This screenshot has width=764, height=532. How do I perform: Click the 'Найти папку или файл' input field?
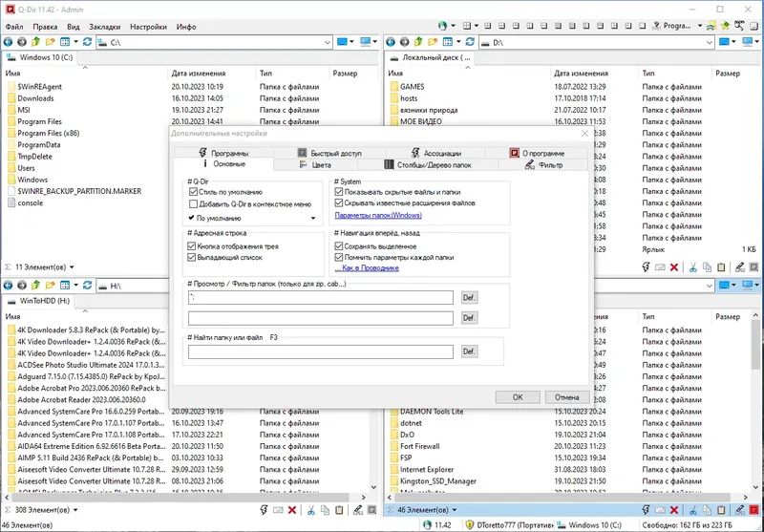pos(321,351)
